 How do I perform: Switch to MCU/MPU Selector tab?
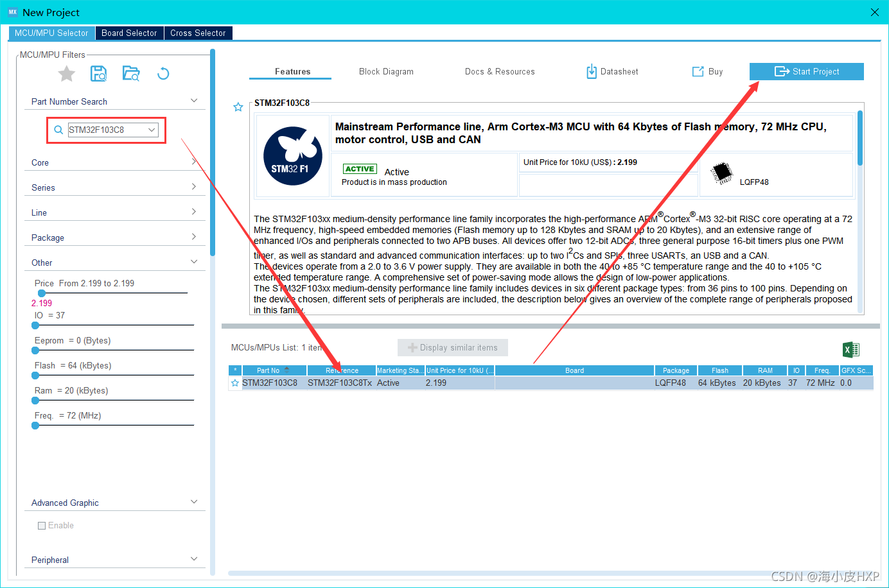51,33
